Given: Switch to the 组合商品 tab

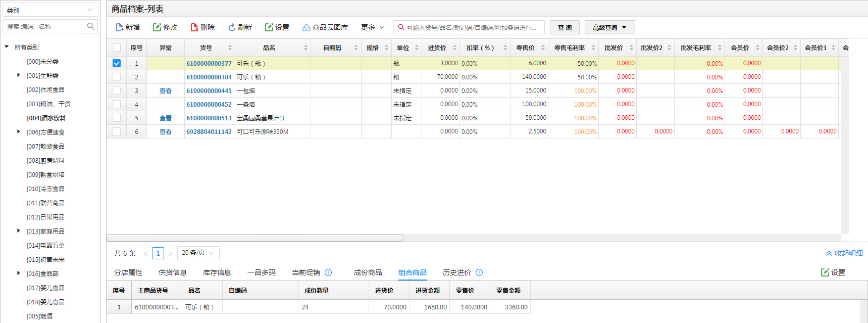Looking at the screenshot, I should tap(413, 272).
